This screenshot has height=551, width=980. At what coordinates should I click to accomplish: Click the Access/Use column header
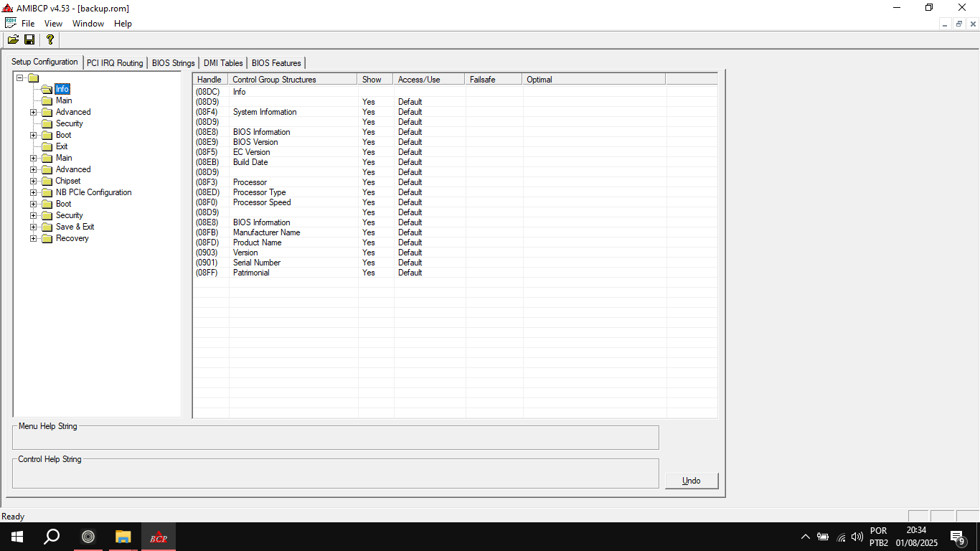429,80
